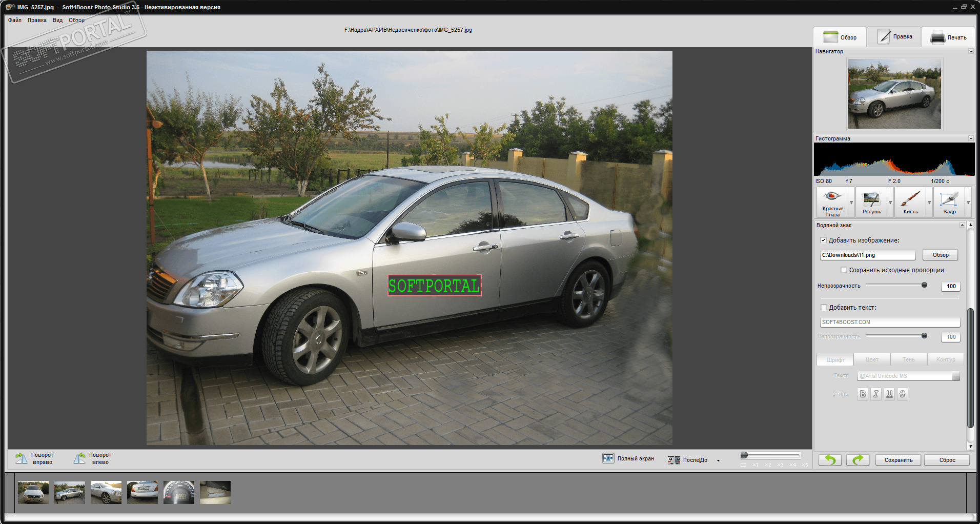
Task: Click the watermark panel scroll-down arrow
Action: (x=970, y=446)
